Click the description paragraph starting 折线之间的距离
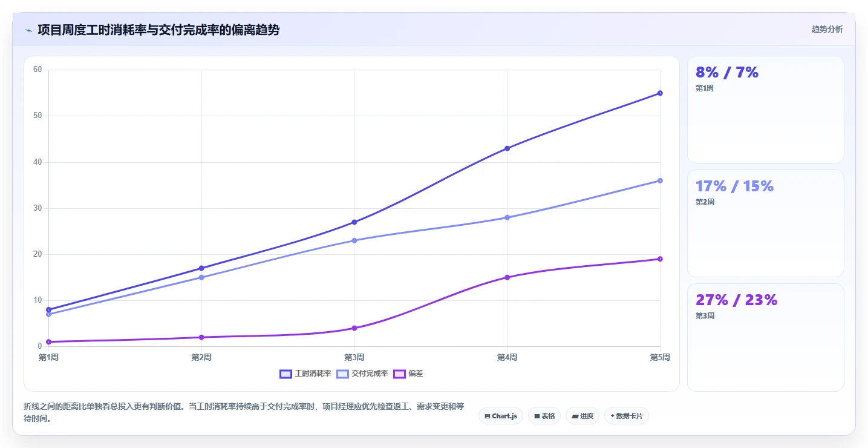Viewport: 868px width, 448px height. [x=244, y=412]
